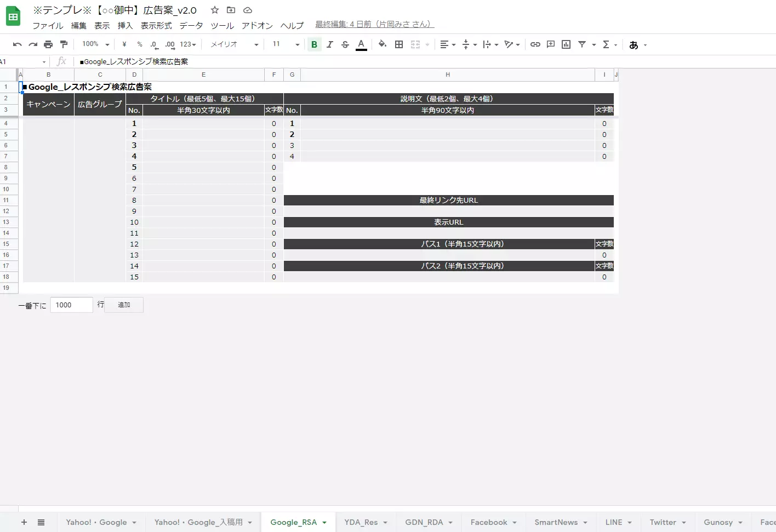Toggle bold formatting

[314, 44]
